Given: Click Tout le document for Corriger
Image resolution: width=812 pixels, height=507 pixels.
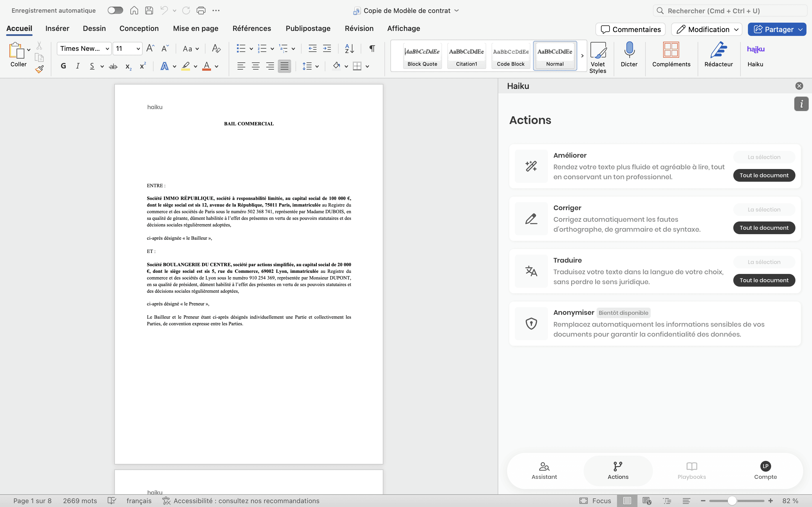Looking at the screenshot, I should pos(764,228).
